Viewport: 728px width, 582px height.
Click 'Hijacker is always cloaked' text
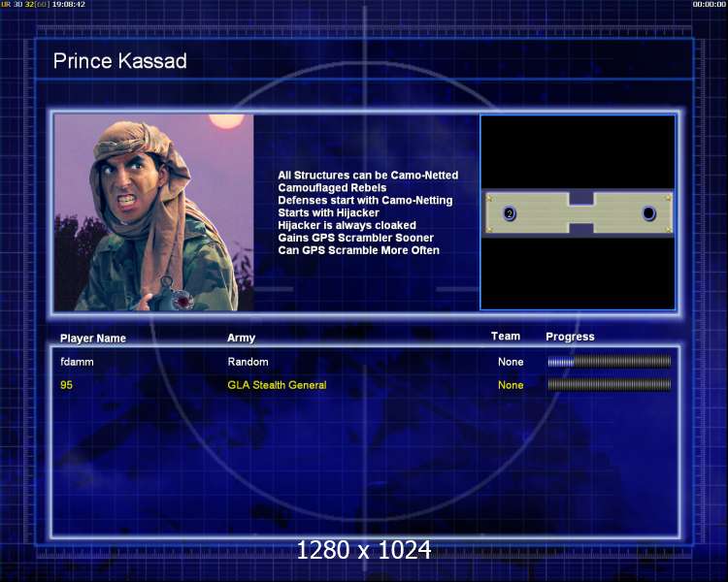[x=347, y=226]
